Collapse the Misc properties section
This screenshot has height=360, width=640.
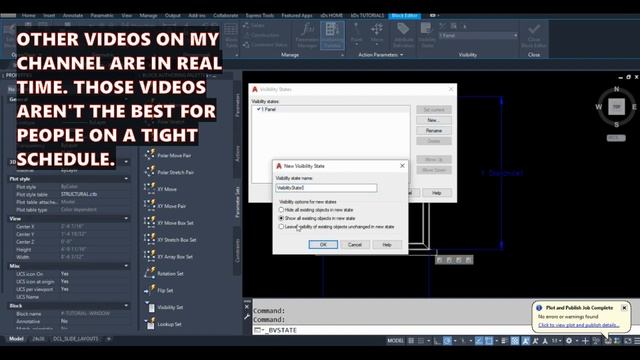click(x=126, y=266)
